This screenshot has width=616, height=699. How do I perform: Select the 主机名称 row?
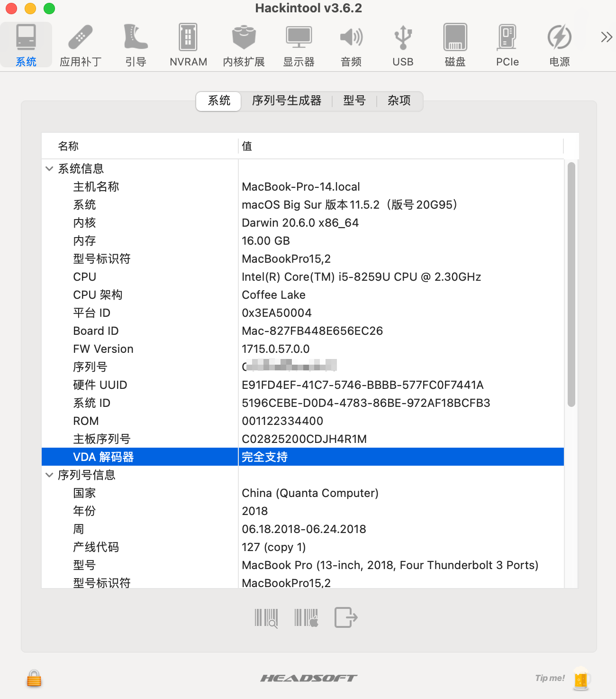tap(303, 187)
